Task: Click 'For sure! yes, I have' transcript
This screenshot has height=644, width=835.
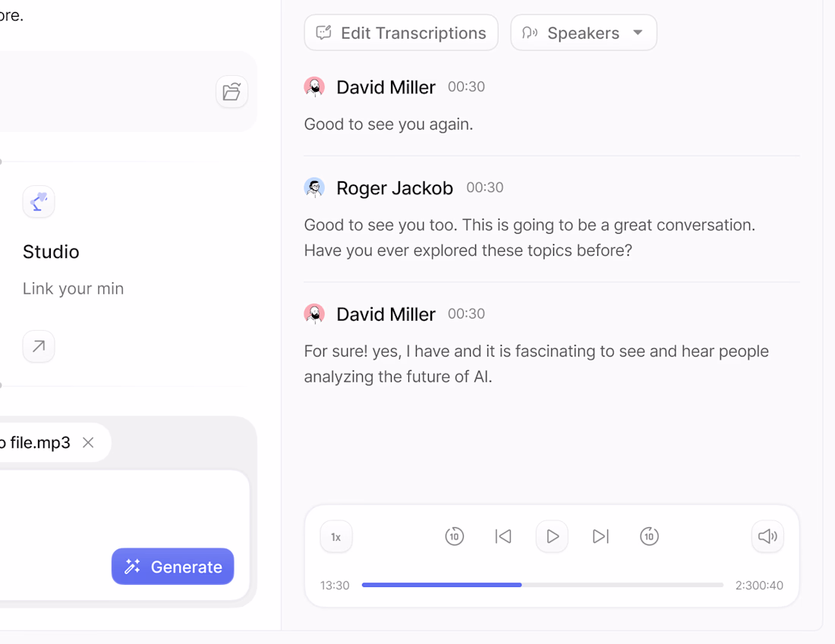Action: [x=536, y=364]
